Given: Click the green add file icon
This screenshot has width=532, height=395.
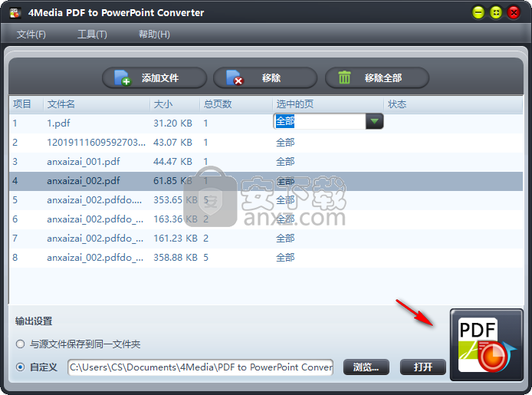Looking at the screenshot, I should coord(123,78).
